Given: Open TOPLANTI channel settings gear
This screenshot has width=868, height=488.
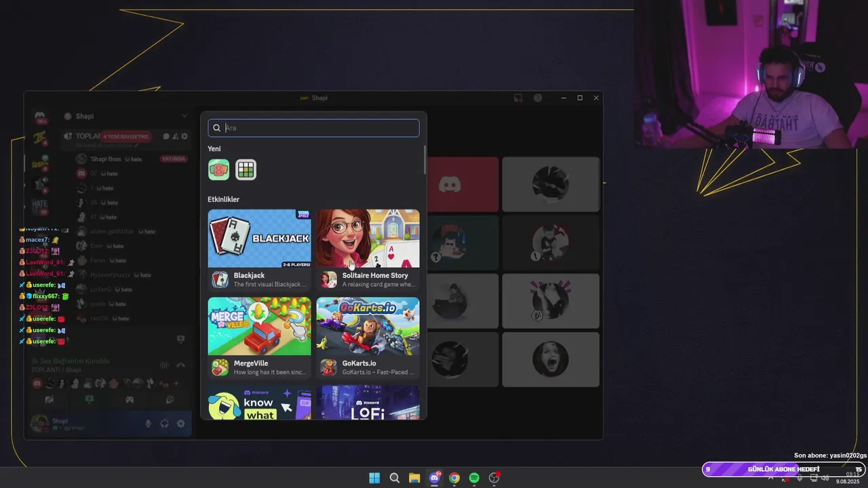Looking at the screenshot, I should (184, 136).
